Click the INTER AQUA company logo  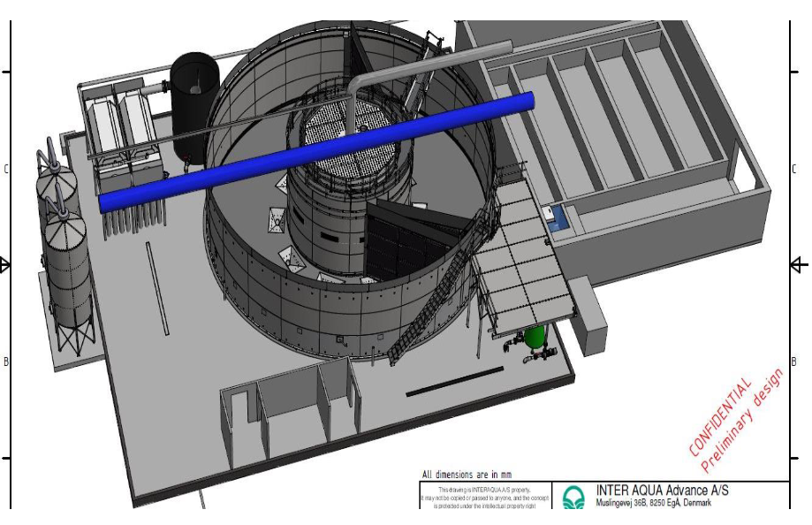[573, 498]
